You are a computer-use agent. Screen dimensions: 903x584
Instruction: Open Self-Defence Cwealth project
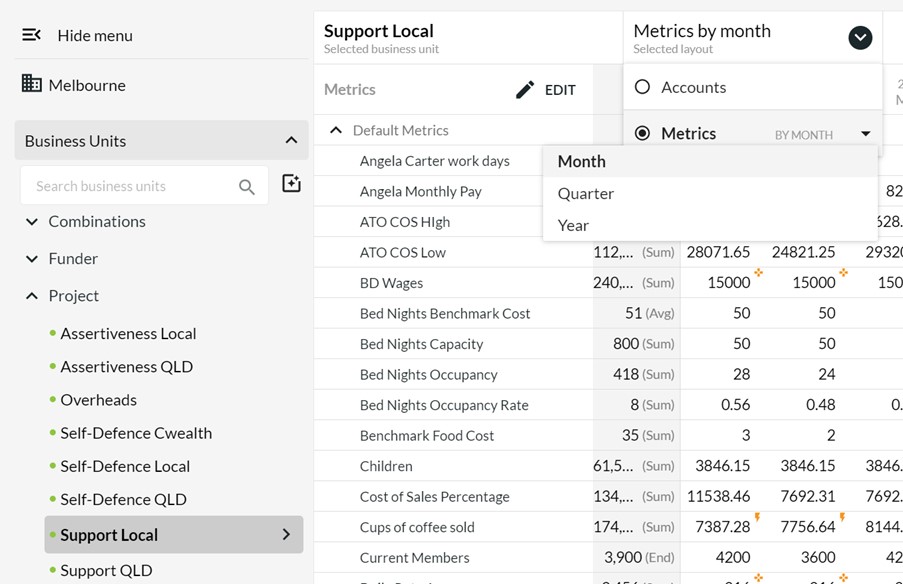136,433
